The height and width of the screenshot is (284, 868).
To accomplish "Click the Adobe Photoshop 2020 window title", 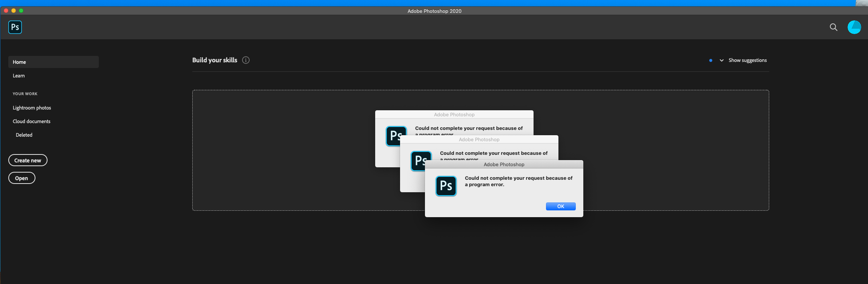I will click(x=434, y=11).
